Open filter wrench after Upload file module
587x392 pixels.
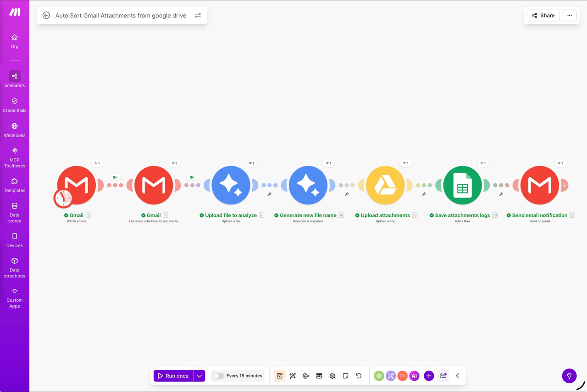(270, 194)
